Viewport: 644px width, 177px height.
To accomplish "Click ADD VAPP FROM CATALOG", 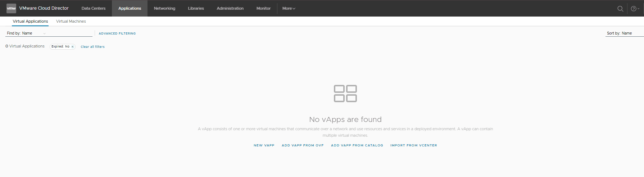I will pyautogui.click(x=357, y=145).
